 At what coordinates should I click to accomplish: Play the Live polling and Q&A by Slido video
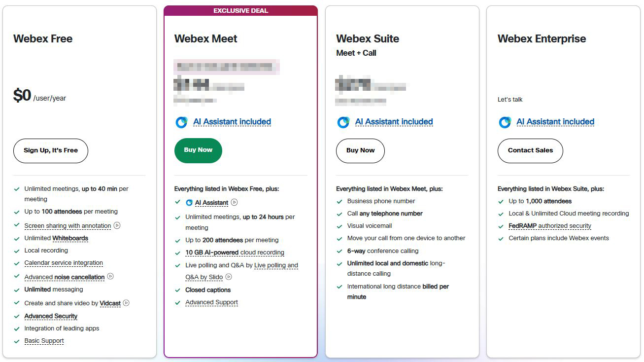click(228, 277)
